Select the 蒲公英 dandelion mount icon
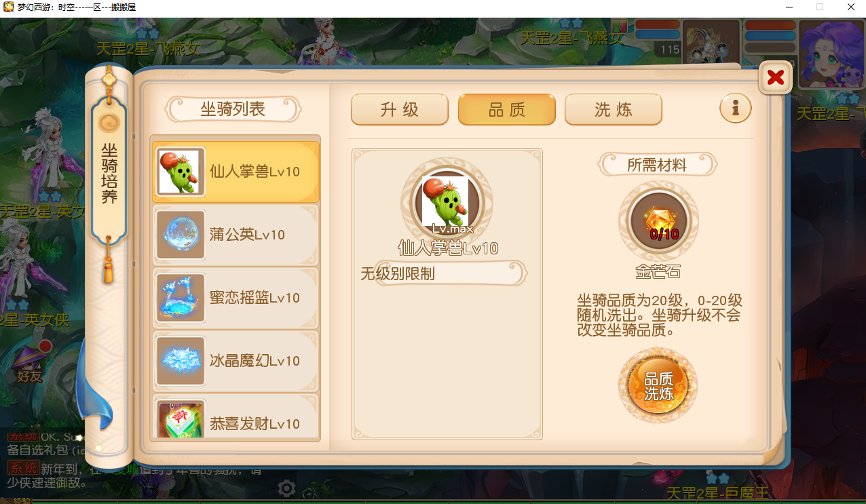Image resolution: width=866 pixels, height=504 pixels. coord(181,235)
